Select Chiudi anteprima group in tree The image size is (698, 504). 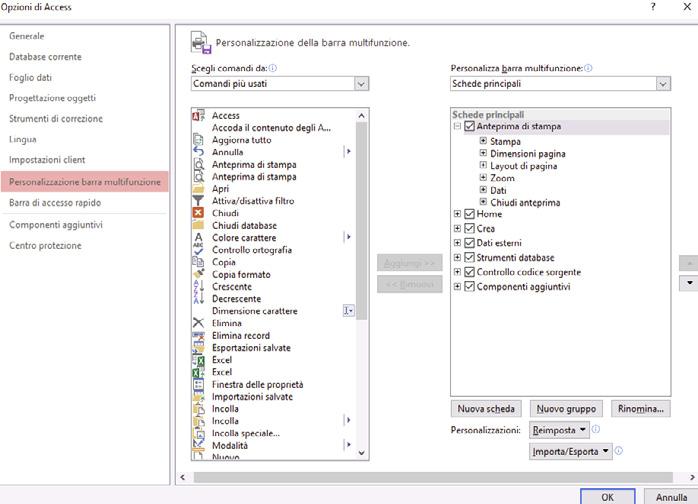tap(525, 203)
